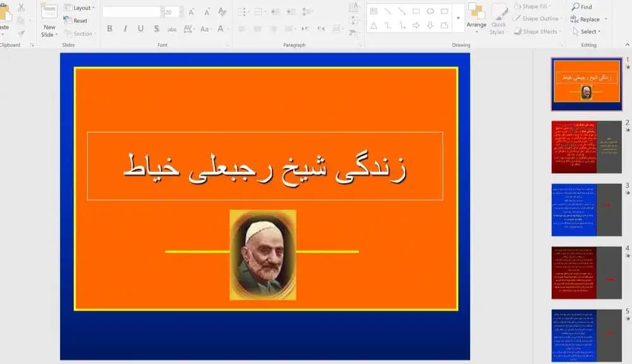Image resolution: width=632 pixels, height=364 pixels.
Task: Select slide 1 thumbnail
Action: pyautogui.click(x=586, y=84)
